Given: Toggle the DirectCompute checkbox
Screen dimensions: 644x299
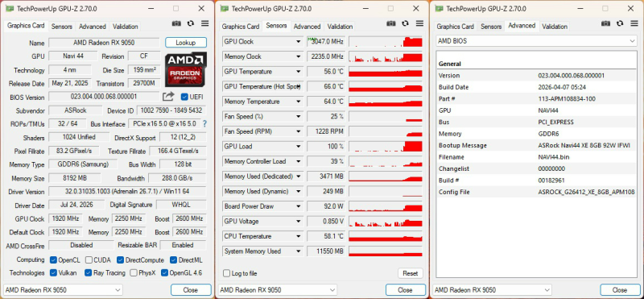Looking at the screenshot, I should pos(120,260).
